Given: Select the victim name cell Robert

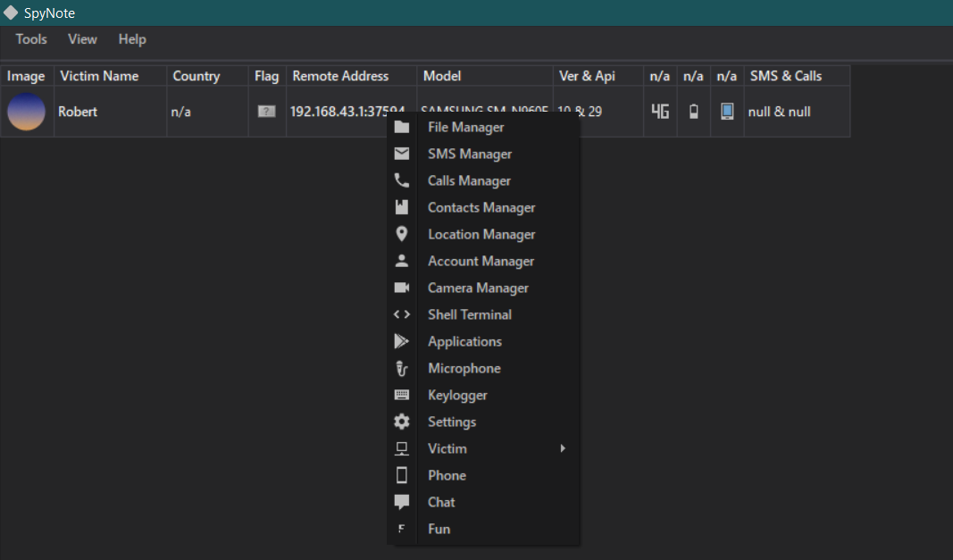Looking at the screenshot, I should [x=111, y=112].
